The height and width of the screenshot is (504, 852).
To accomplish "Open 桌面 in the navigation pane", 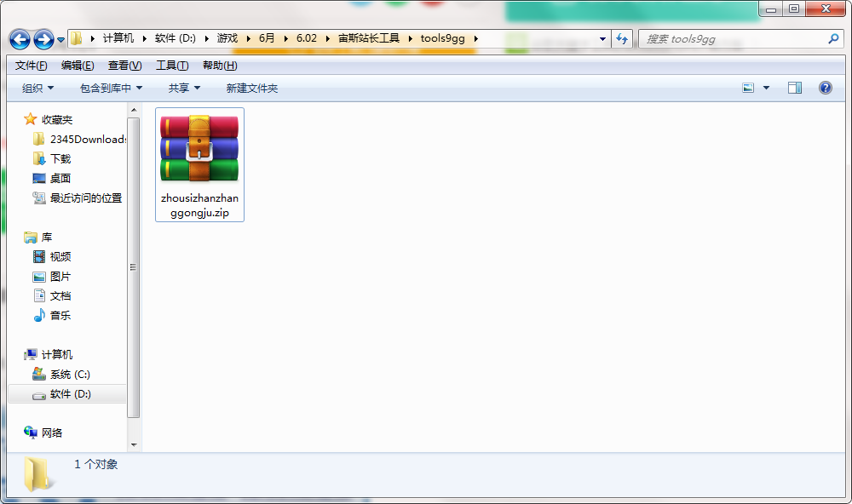I will point(60,178).
